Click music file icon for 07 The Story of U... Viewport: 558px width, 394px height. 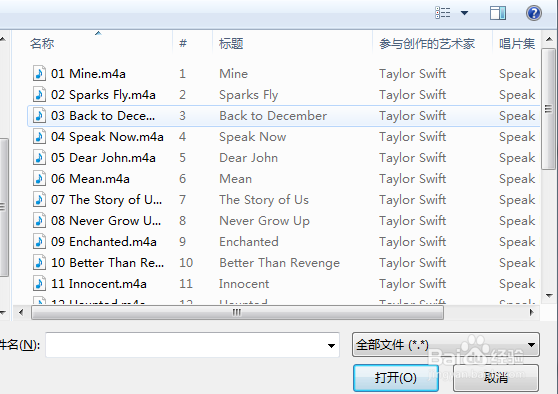pyautogui.click(x=39, y=200)
